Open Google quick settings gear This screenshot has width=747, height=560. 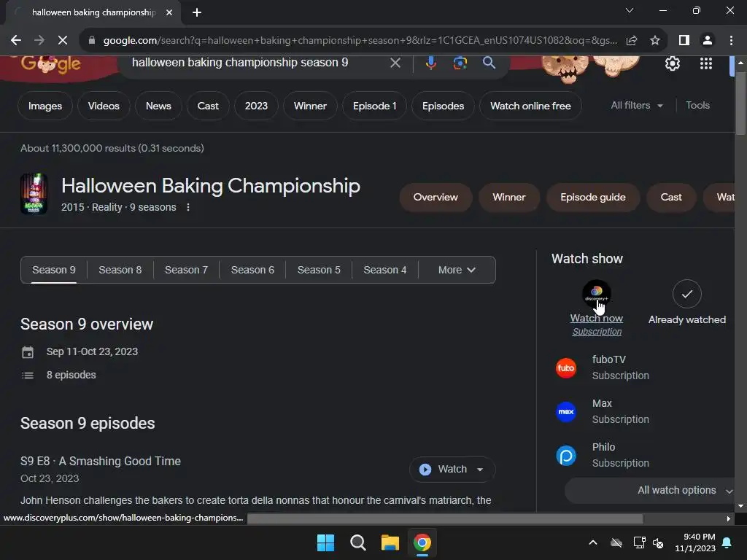tap(672, 63)
